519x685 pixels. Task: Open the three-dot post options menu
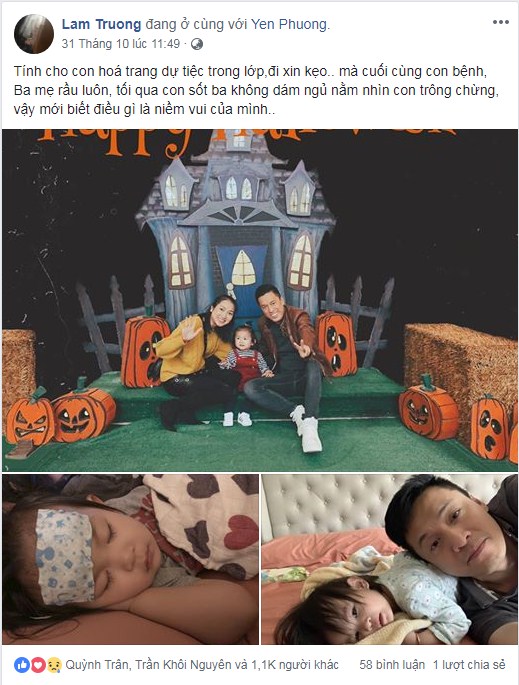pyautogui.click(x=501, y=23)
